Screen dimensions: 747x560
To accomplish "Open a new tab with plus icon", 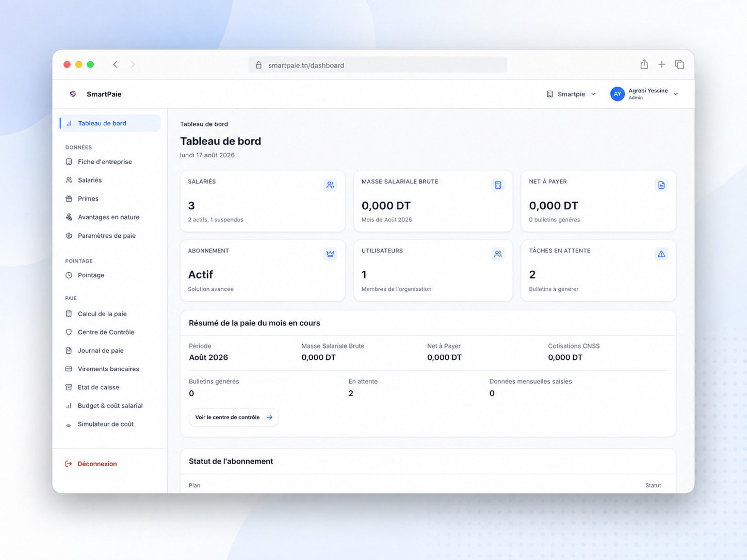I will pyautogui.click(x=662, y=64).
